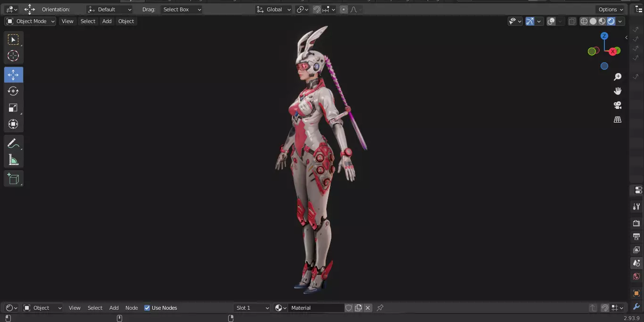The image size is (644, 322).
Task: Open the overlays options dropdown arrow
Action: click(x=559, y=21)
